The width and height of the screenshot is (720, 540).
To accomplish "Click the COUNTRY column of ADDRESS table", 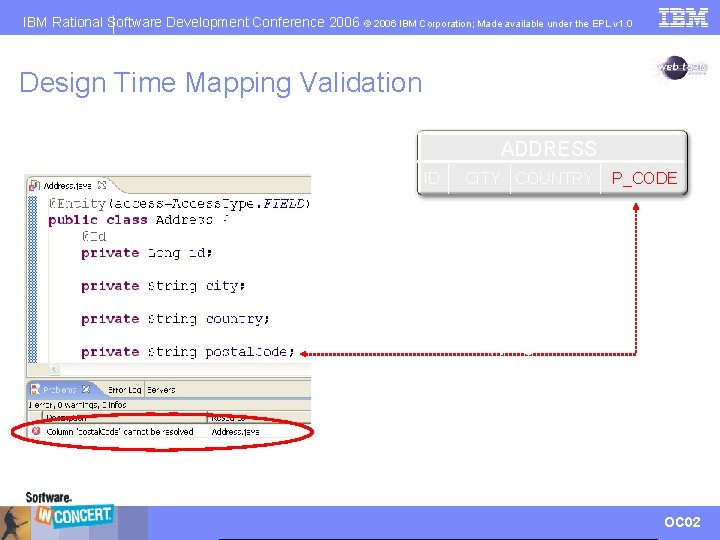I will 554,178.
